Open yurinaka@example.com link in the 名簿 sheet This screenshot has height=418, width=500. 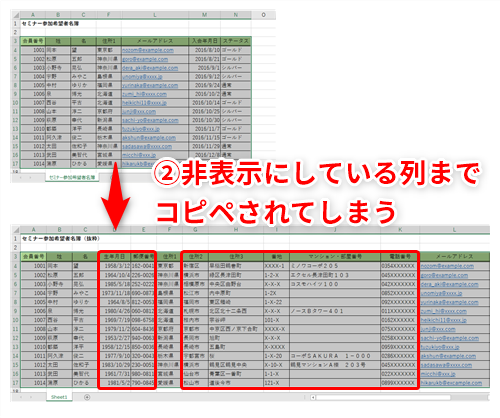pos(150,85)
